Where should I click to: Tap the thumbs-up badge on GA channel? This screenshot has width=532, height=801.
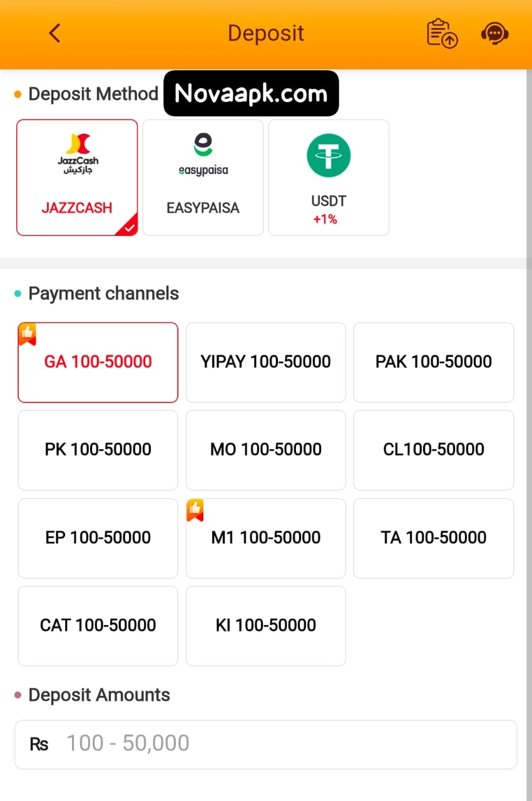point(28,334)
